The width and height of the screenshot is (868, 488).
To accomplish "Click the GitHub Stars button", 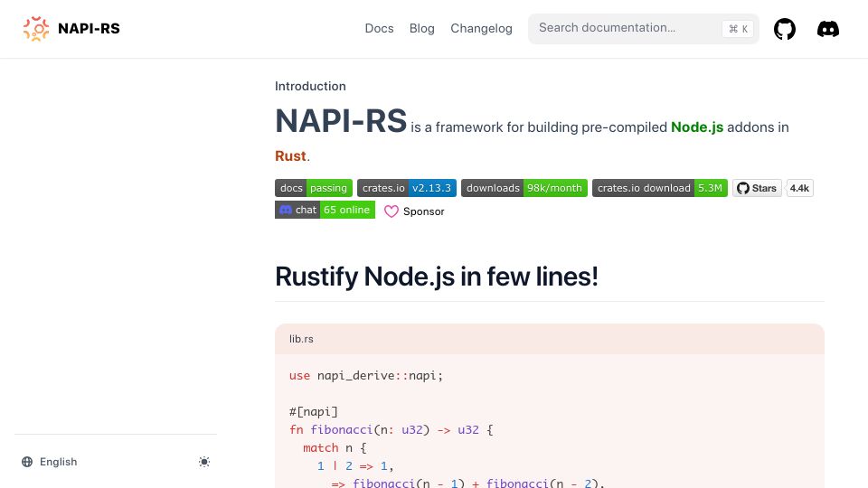I will (x=757, y=188).
